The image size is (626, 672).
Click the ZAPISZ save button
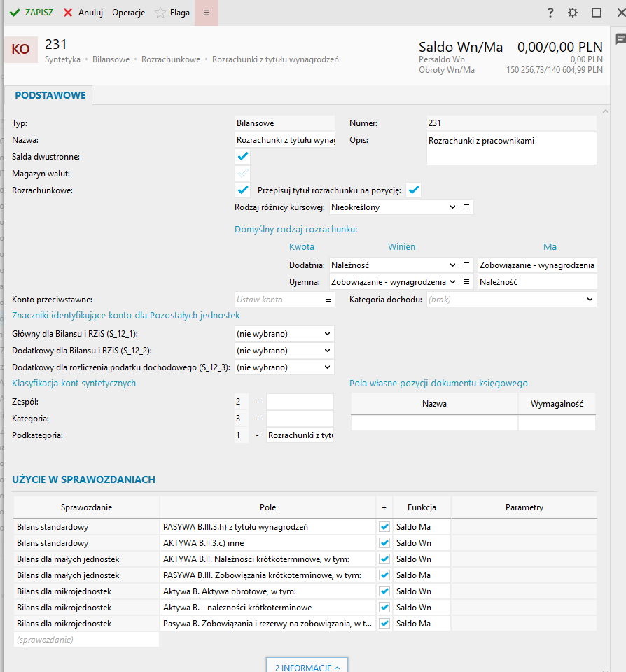[32, 13]
